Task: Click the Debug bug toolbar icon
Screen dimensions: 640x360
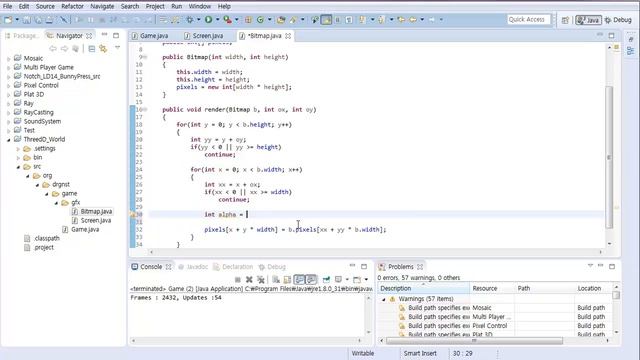Action: (190, 20)
